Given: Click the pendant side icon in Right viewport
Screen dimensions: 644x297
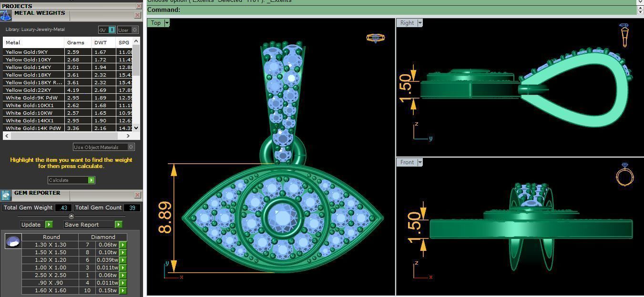Looking at the screenshot, I should tap(624, 35).
